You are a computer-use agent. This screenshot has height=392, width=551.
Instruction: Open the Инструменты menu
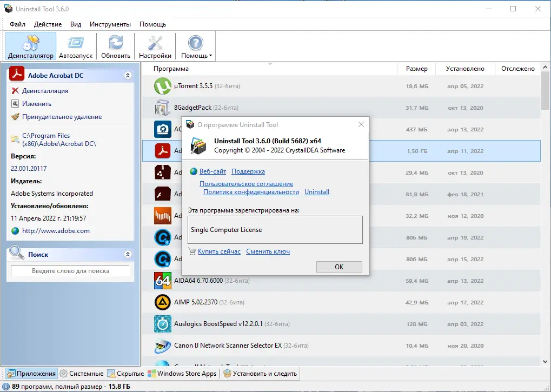tap(110, 24)
